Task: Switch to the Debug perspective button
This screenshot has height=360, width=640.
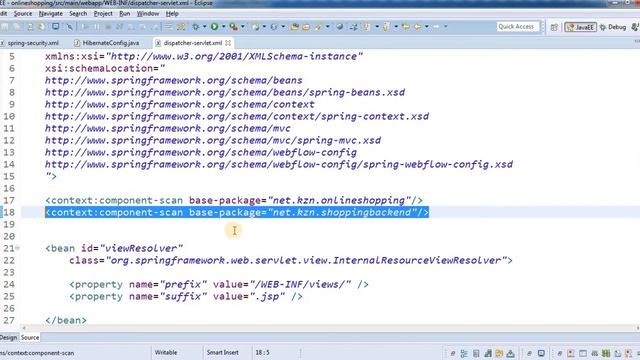Action: click(613, 27)
